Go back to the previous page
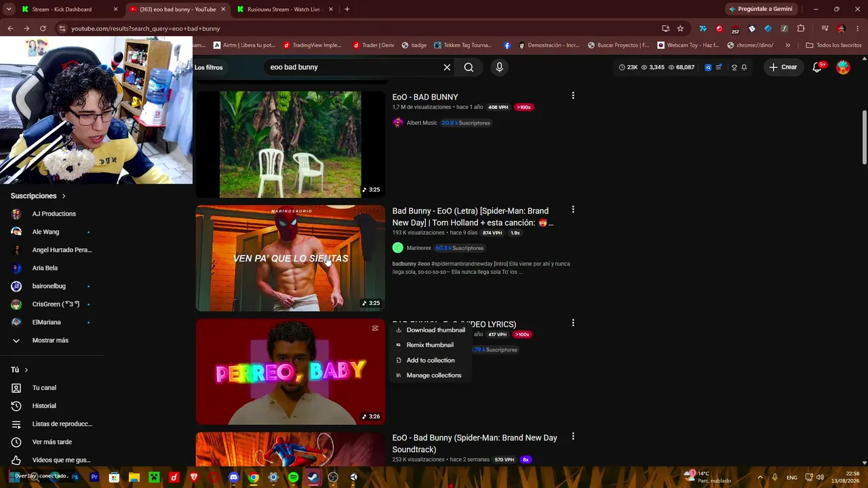The image size is (868, 488). 10,28
